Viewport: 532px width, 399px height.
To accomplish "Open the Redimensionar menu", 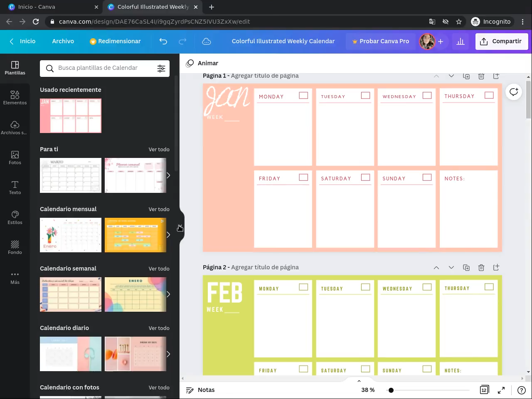I will 115,41.
